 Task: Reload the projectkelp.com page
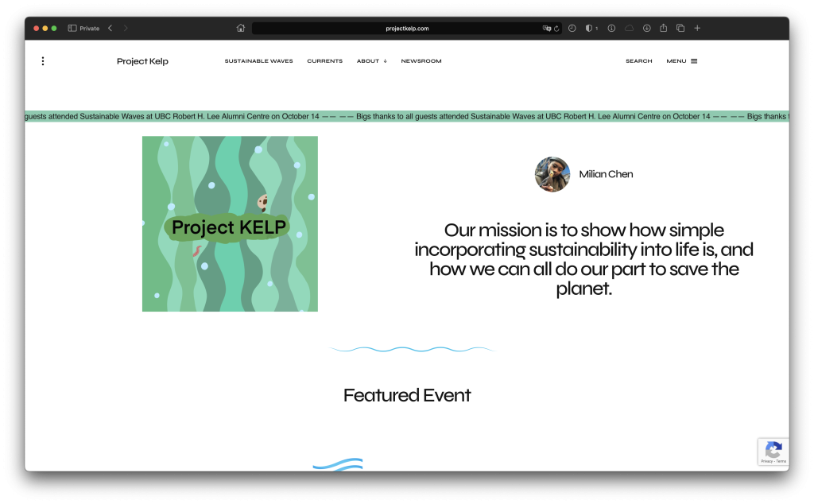(x=556, y=28)
